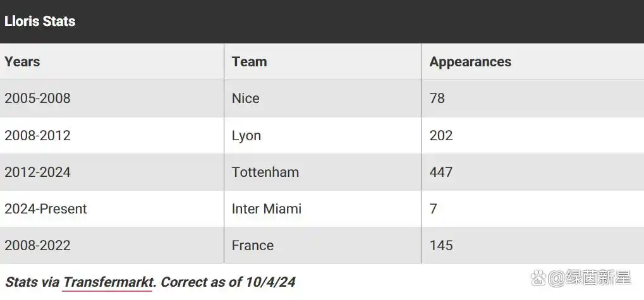The height and width of the screenshot is (300, 644).
Task: Click the 447 appearances value
Action: pos(441,172)
